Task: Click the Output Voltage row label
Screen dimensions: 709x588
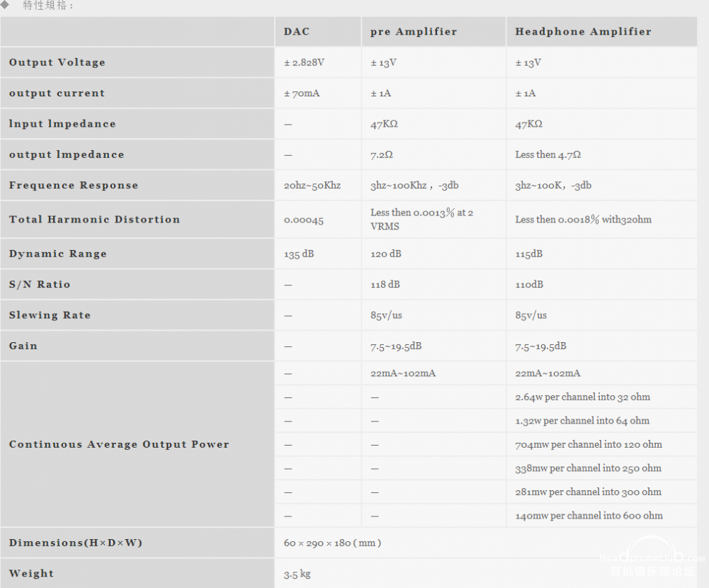Action: coord(137,62)
